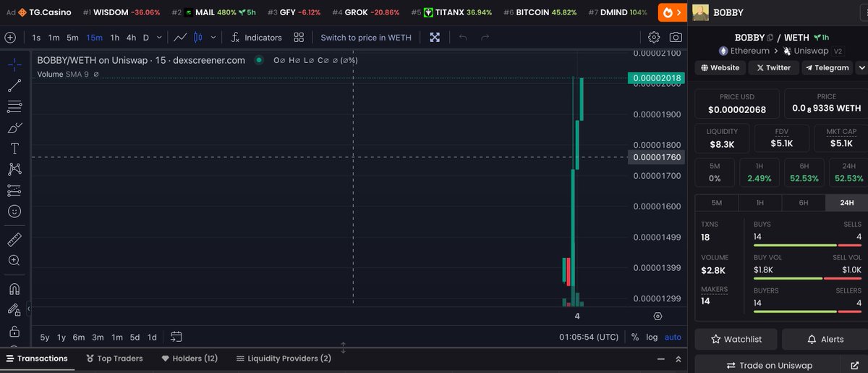This screenshot has width=868, height=373.
Task: Open the Transactions tab
Action: 36,359
